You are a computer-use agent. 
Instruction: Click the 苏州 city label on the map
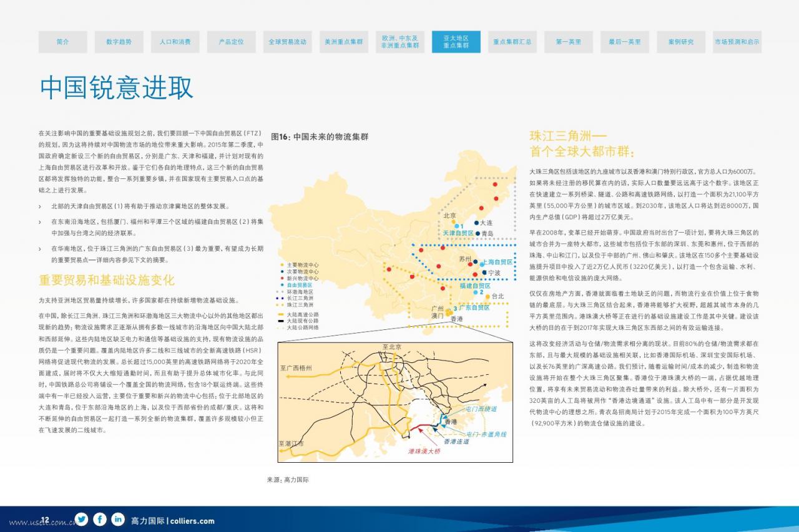(x=465, y=259)
